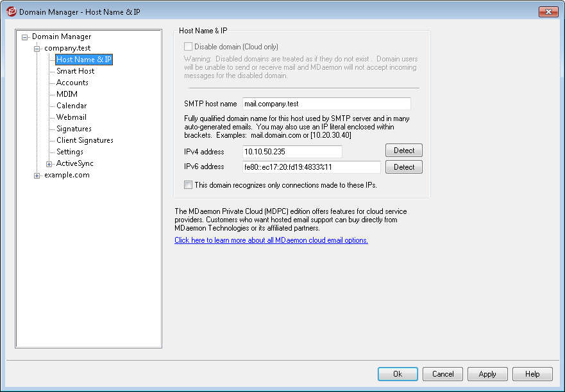The height and width of the screenshot is (392, 565).
Task: Click into the SMTP host name field
Action: (x=326, y=104)
